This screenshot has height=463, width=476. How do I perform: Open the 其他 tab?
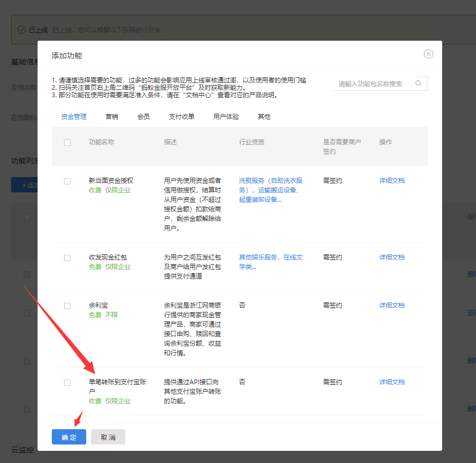pos(264,117)
